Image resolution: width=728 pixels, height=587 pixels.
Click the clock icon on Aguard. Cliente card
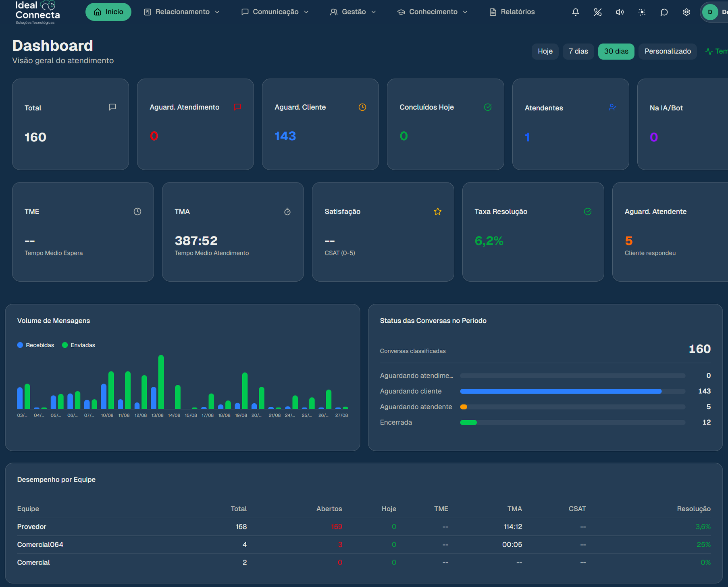point(362,107)
